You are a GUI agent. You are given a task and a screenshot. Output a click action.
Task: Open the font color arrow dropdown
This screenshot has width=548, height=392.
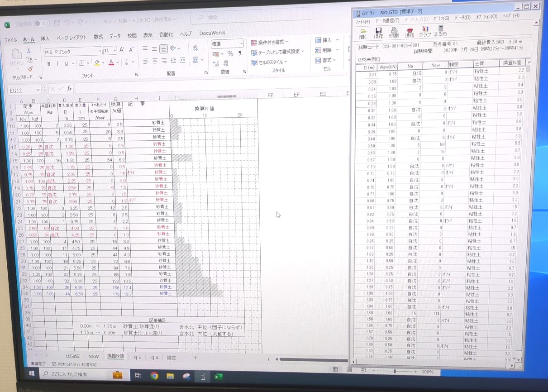pyautogui.click(x=118, y=62)
